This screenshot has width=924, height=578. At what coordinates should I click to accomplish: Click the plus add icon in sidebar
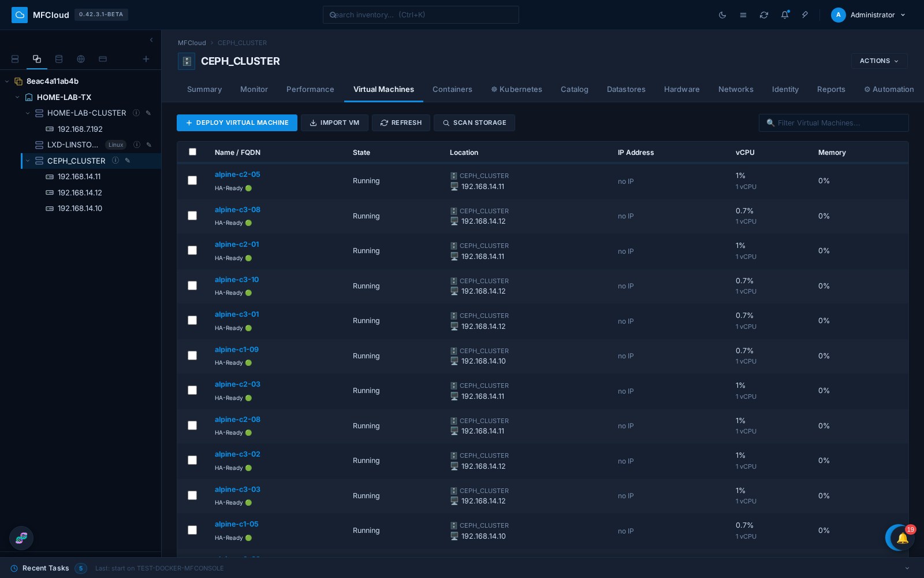[x=146, y=59]
